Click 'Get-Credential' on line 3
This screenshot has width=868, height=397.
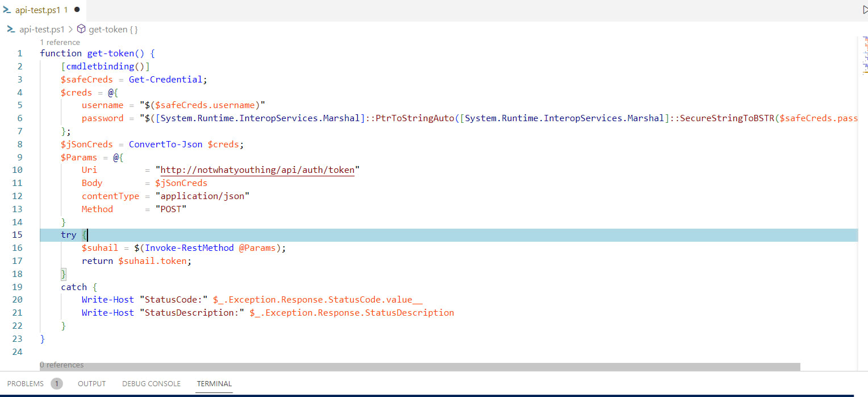click(165, 80)
